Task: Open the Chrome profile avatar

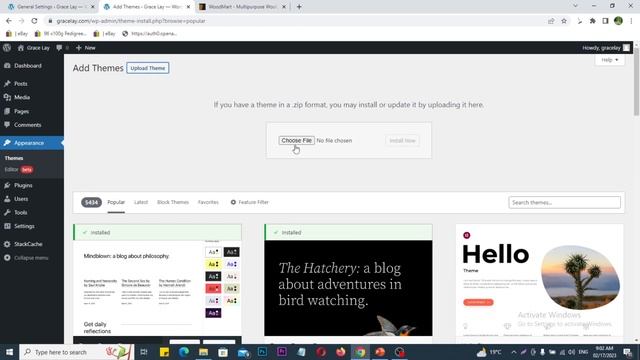Action: click(618, 21)
